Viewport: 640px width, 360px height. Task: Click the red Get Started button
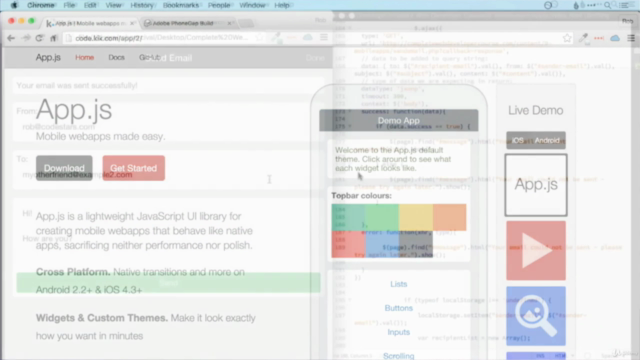coord(133,168)
